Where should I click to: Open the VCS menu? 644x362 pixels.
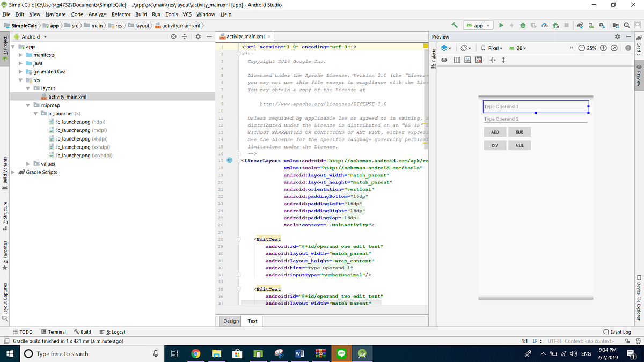click(187, 14)
